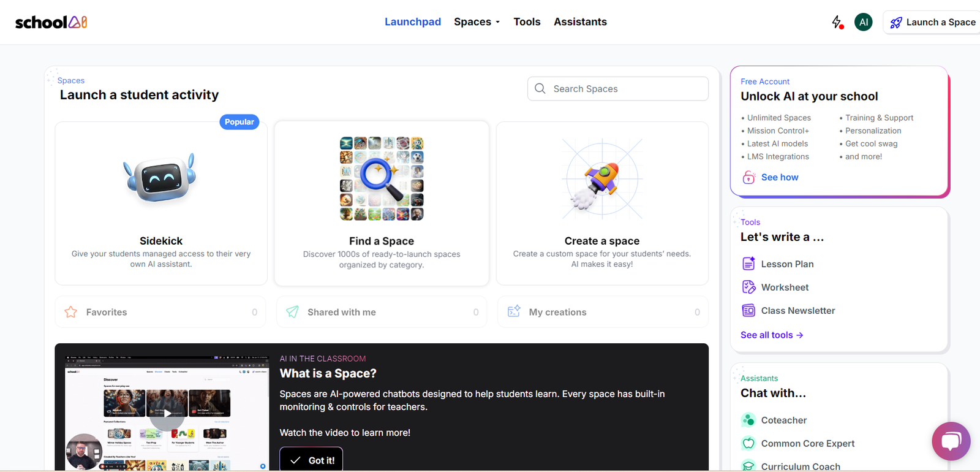Click the Got it! button

point(311,460)
